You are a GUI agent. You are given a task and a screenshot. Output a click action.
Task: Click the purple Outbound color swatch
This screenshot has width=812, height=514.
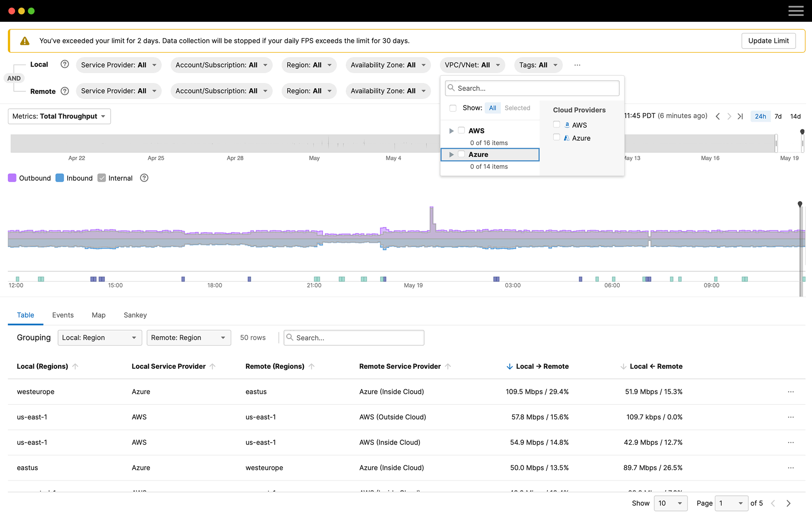[12, 178]
